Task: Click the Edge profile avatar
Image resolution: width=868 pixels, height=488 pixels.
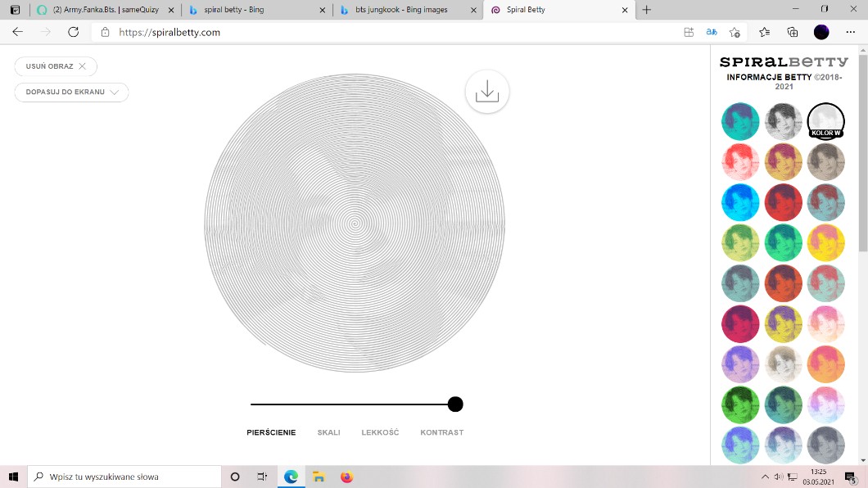Action: tap(821, 32)
